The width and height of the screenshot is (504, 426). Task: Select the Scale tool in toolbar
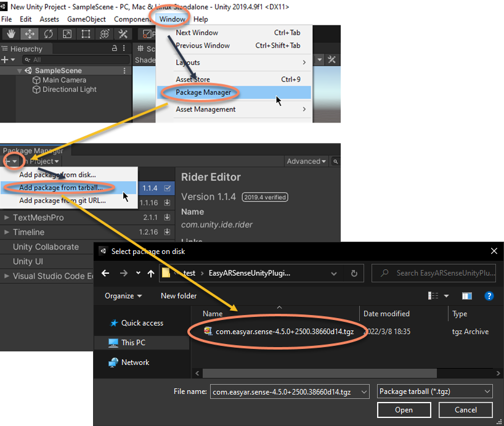tap(67, 34)
